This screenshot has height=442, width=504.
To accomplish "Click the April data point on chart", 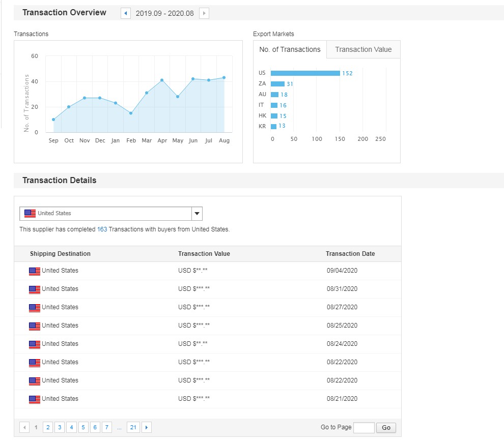I will pos(162,80).
